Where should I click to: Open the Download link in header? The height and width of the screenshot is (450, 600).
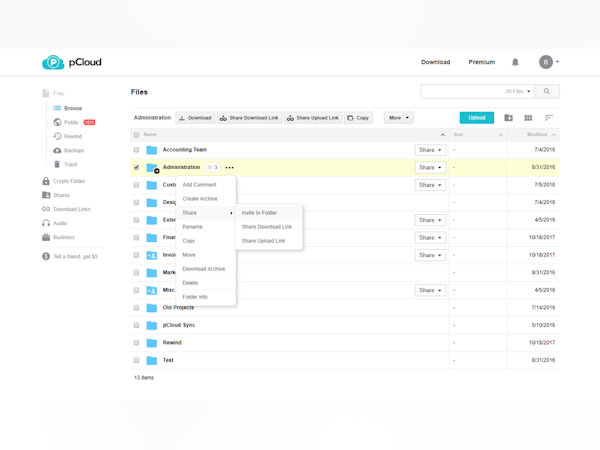435,62
